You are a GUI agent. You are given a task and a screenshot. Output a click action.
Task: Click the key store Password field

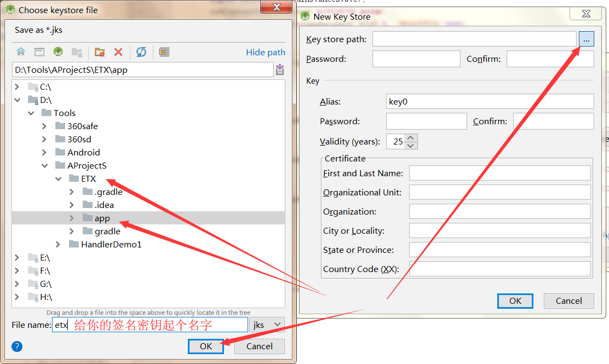(x=416, y=59)
